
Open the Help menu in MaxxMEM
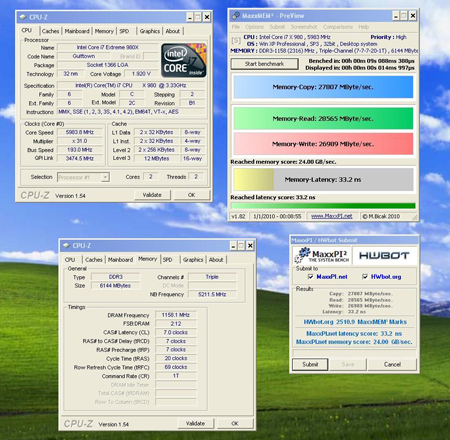[x=364, y=27]
